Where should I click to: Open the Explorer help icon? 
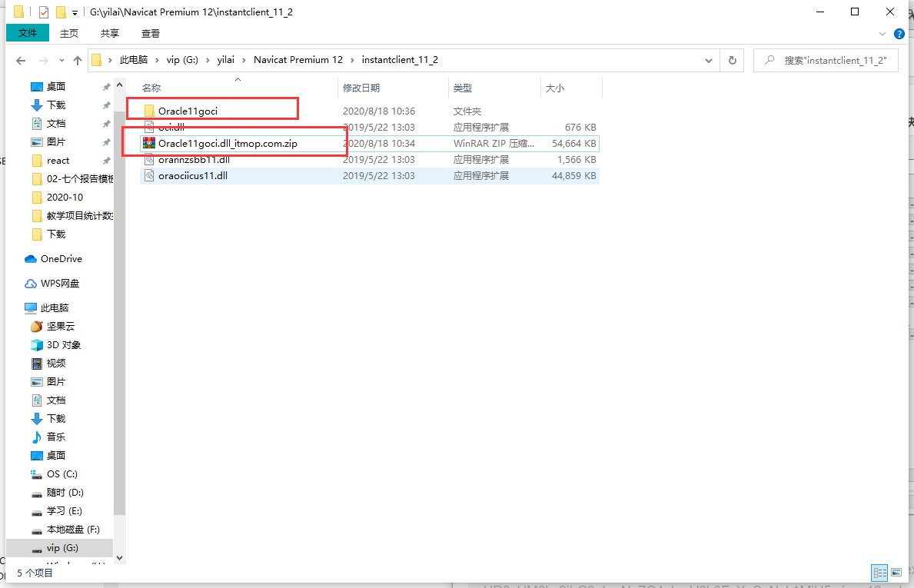pyautogui.click(x=899, y=34)
